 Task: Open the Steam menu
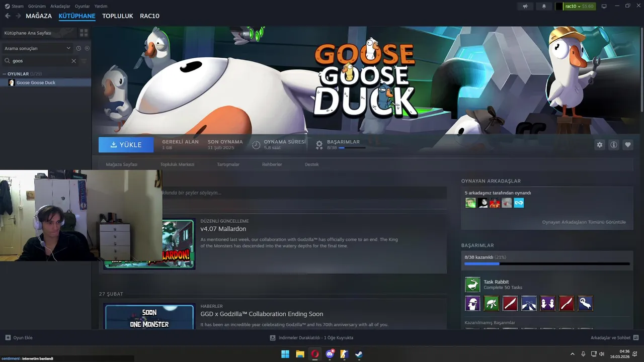tap(14, 6)
